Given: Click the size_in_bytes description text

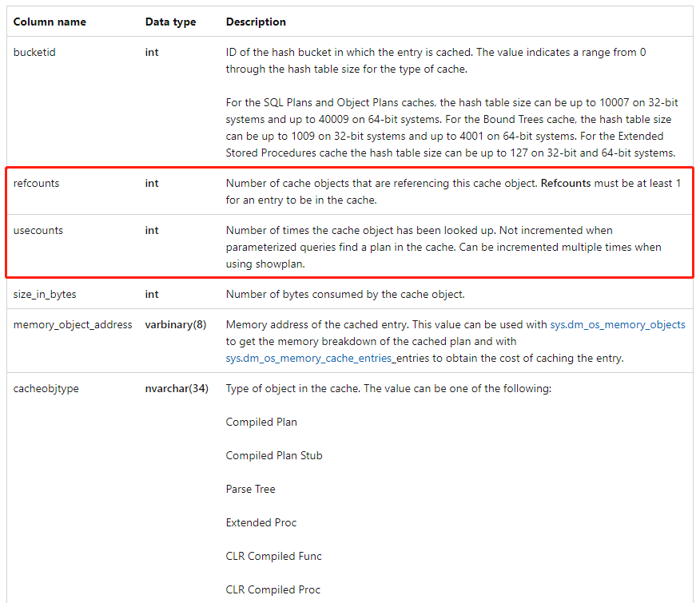Looking at the screenshot, I should (344, 294).
